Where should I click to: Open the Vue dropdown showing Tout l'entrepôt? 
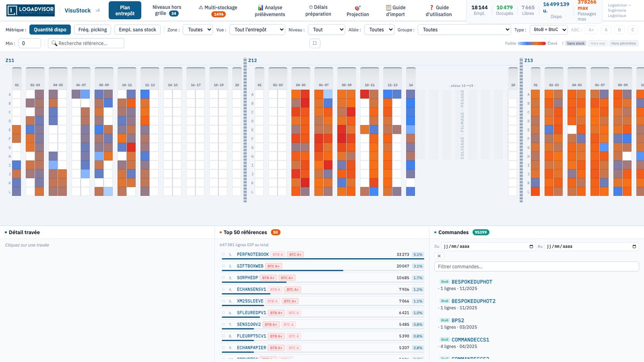[x=257, y=30]
